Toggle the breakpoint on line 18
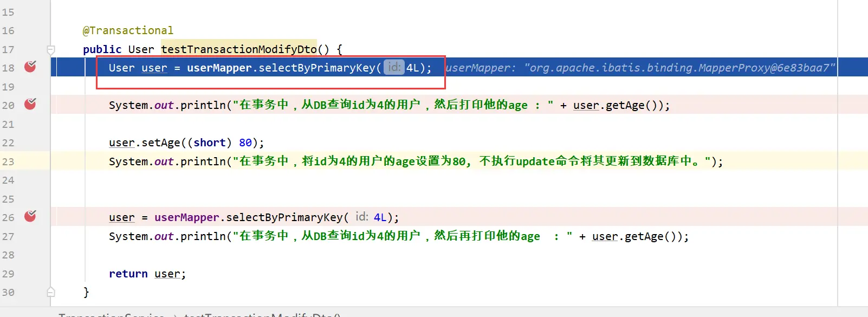The image size is (868, 317). 30,67
